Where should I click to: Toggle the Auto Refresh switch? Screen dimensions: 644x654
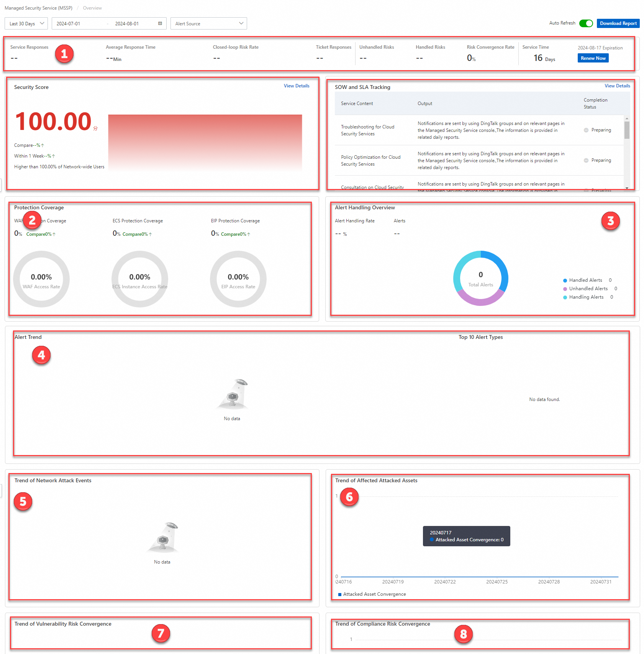[x=586, y=23]
